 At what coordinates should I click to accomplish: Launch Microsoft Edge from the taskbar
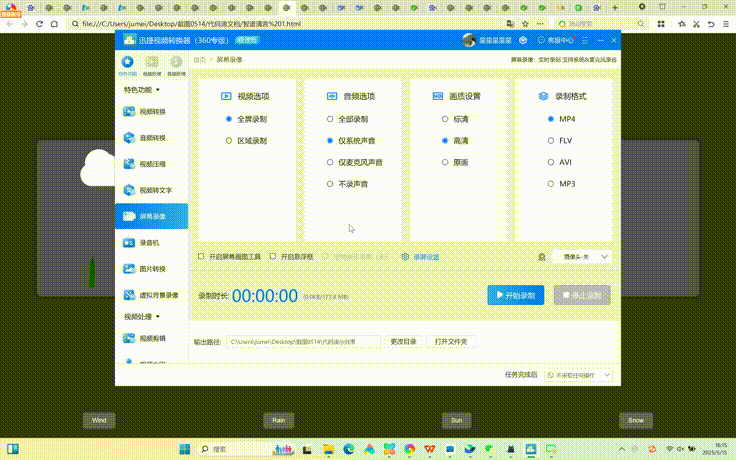coord(348,449)
